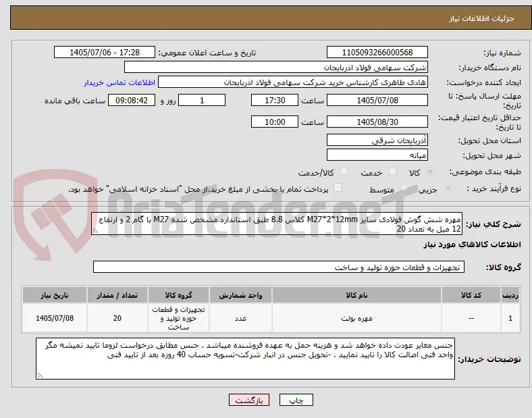Click the مهره بولت item name cell
The height and width of the screenshot is (418, 532).
(356, 318)
